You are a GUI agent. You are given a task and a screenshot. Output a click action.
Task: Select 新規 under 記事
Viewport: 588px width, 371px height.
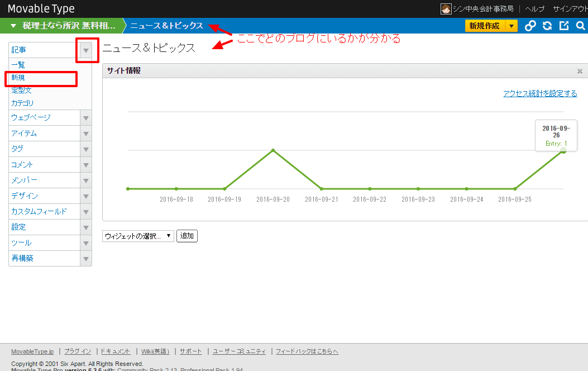click(x=18, y=78)
